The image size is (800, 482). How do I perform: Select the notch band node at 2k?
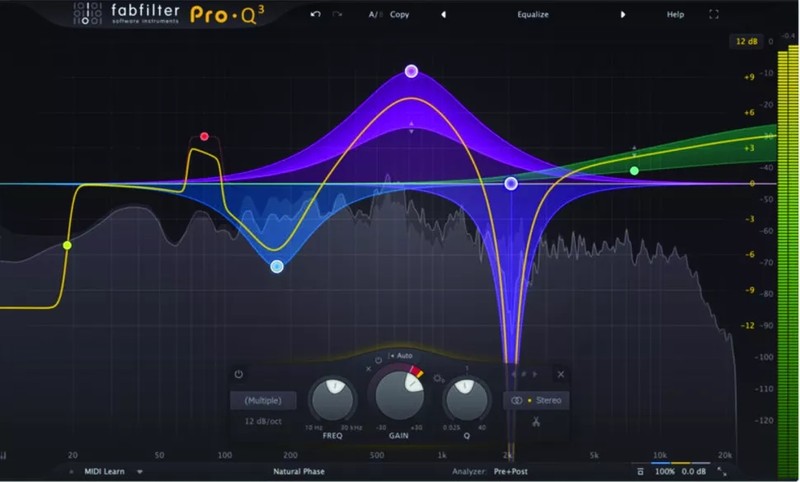pos(511,184)
